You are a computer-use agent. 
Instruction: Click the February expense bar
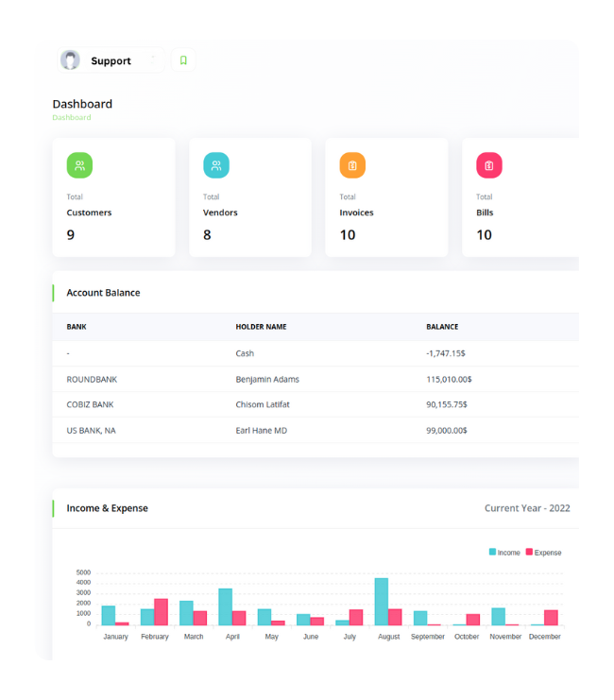[161, 612]
